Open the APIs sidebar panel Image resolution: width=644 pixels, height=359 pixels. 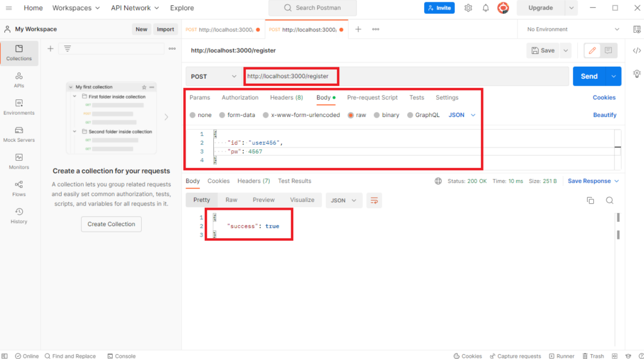tap(19, 80)
